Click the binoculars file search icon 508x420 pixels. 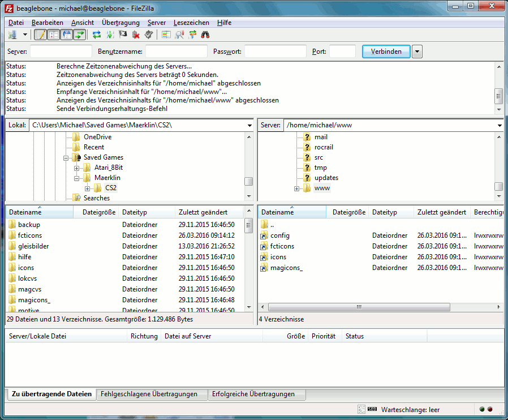coord(205,35)
